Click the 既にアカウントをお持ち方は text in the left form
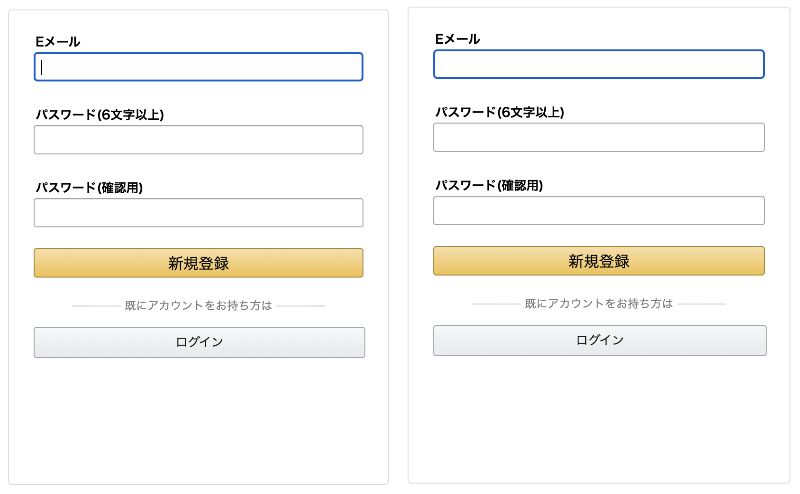Screen dimensions: 800x494 [x=198, y=305]
